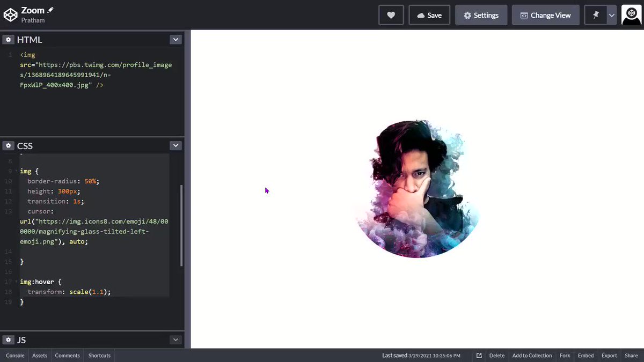Open HTML editor settings gear
Screen dimensions: 644x362
tap(8, 40)
